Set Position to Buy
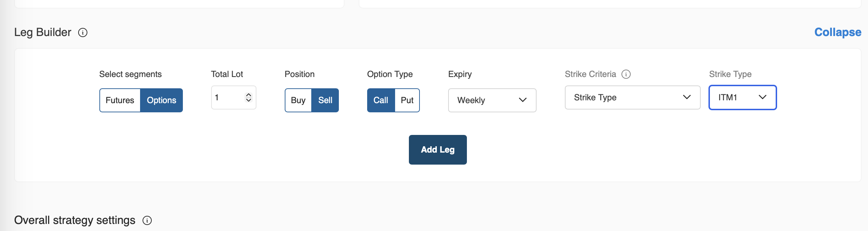The width and height of the screenshot is (868, 231). 298,100
